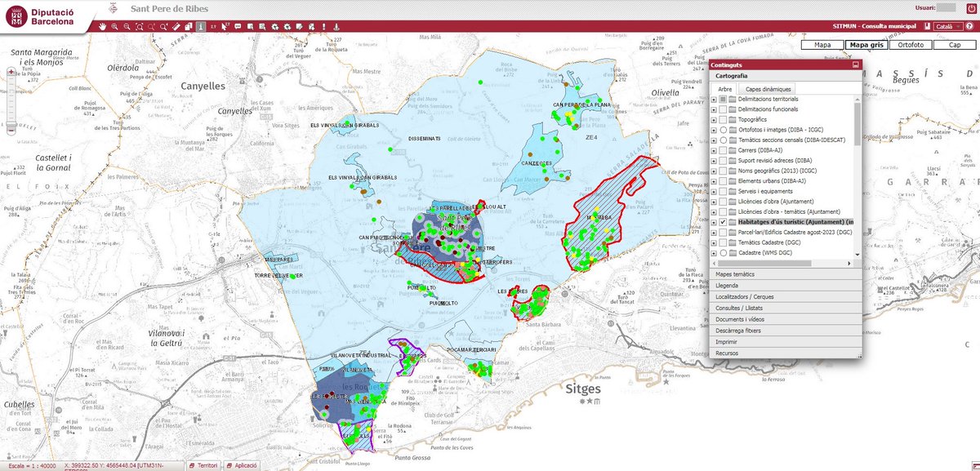
Task: Select the Ortofotos i imatges radio button
Action: tap(724, 131)
